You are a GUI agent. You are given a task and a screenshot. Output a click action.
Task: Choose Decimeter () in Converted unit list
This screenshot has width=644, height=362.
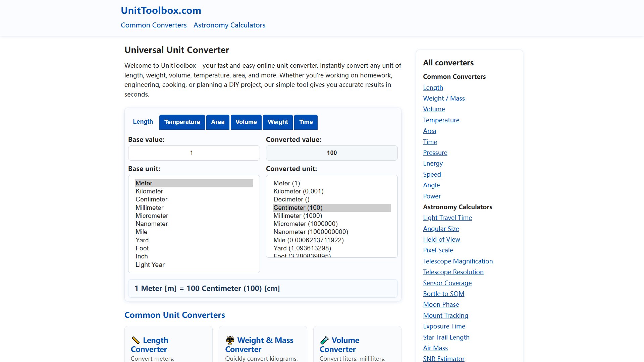[x=332, y=199]
